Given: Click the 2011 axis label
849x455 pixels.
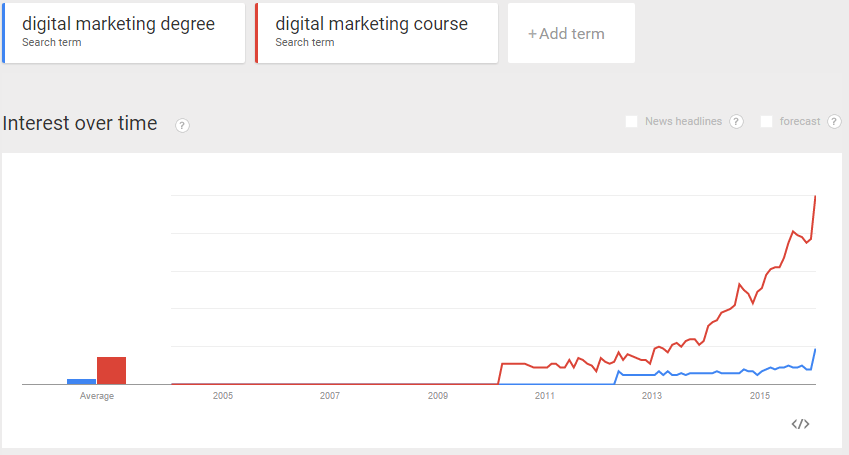Looking at the screenshot, I should [545, 396].
